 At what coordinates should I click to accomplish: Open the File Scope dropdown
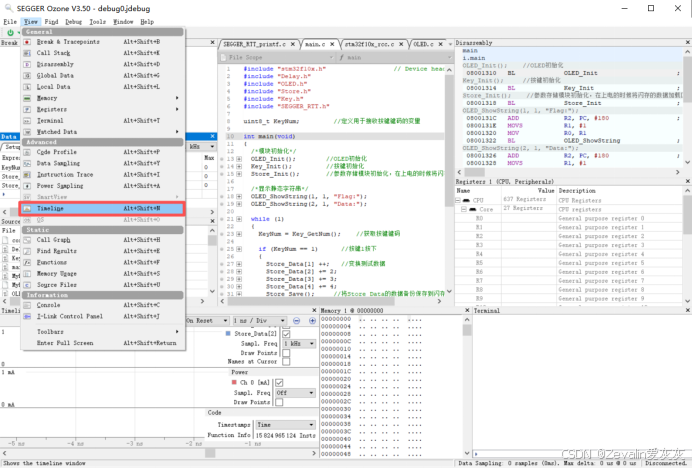(x=277, y=57)
